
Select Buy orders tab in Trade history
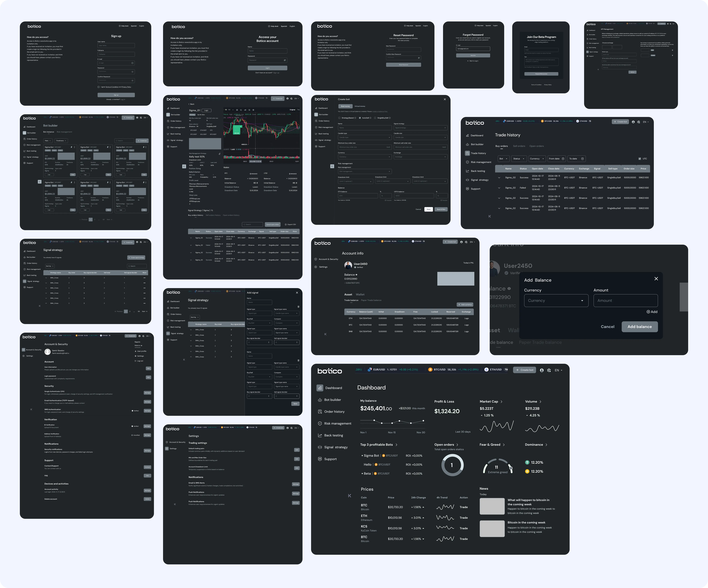[x=501, y=146]
